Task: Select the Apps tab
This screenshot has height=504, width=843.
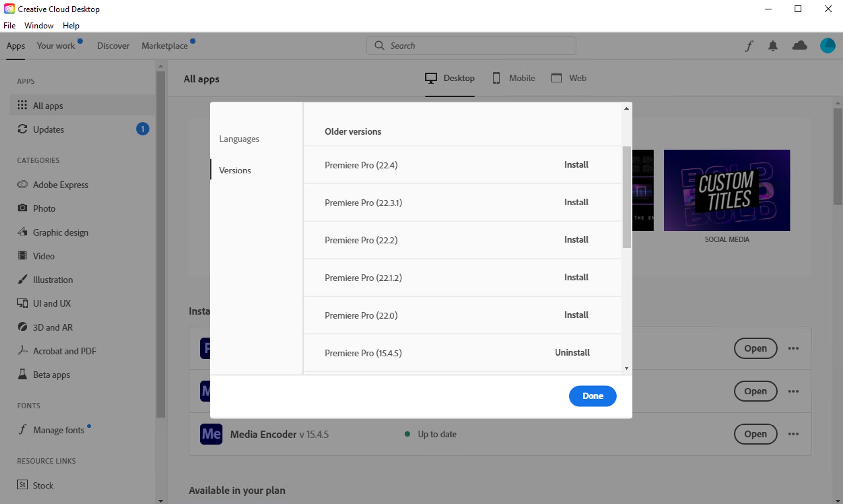Action: (16, 46)
